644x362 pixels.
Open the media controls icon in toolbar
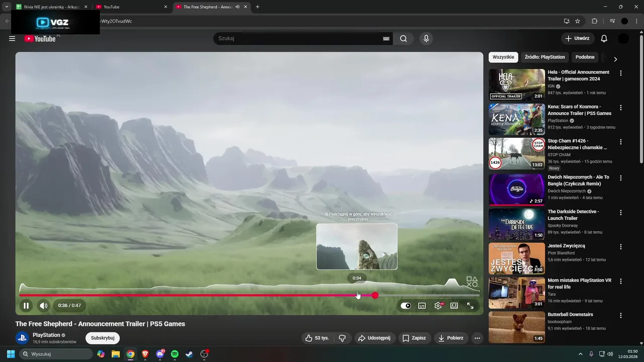tap(612, 21)
